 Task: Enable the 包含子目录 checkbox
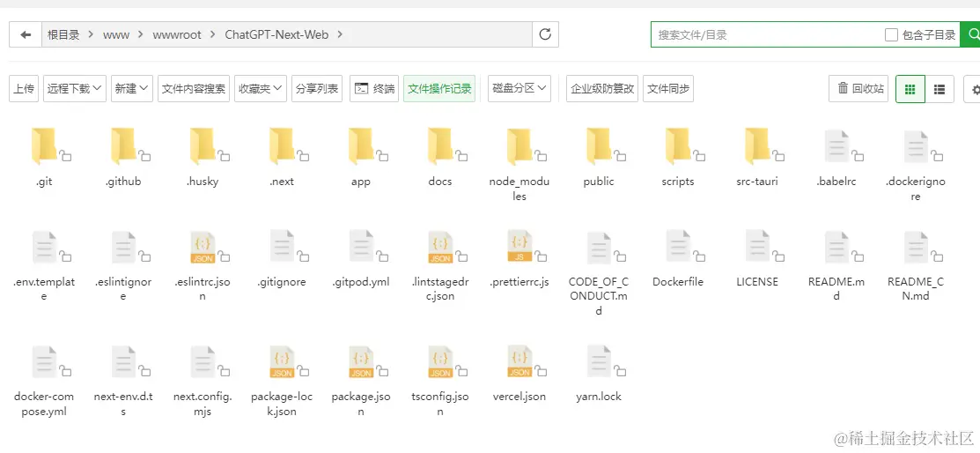pyautogui.click(x=891, y=35)
